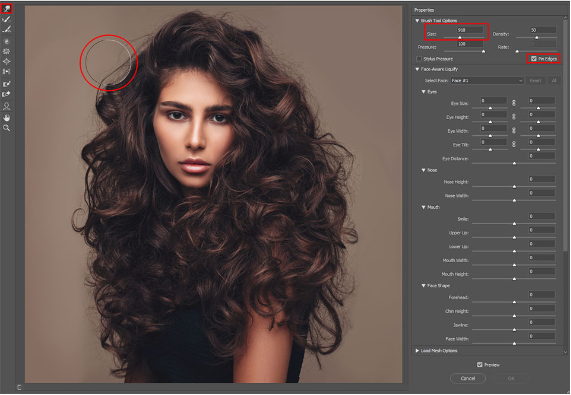This screenshot has width=571, height=395.
Task: Select the Twirl Clockwise tool
Action: pyautogui.click(x=7, y=42)
